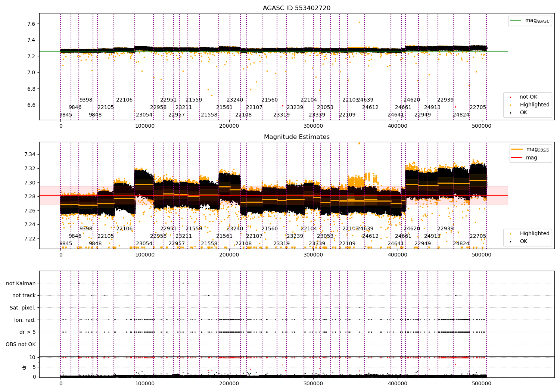Viewport: 560px width, 392px height.
Task: Click obsid 21561 in Magnitude Estimates plot
Action: tap(224, 236)
